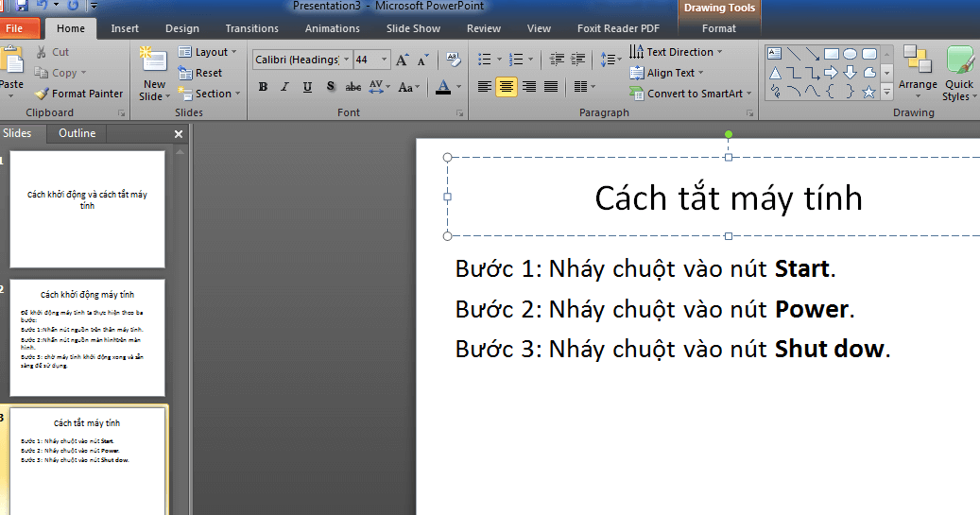Open the Outline pane tab
The image size is (980, 515).
[x=77, y=133]
